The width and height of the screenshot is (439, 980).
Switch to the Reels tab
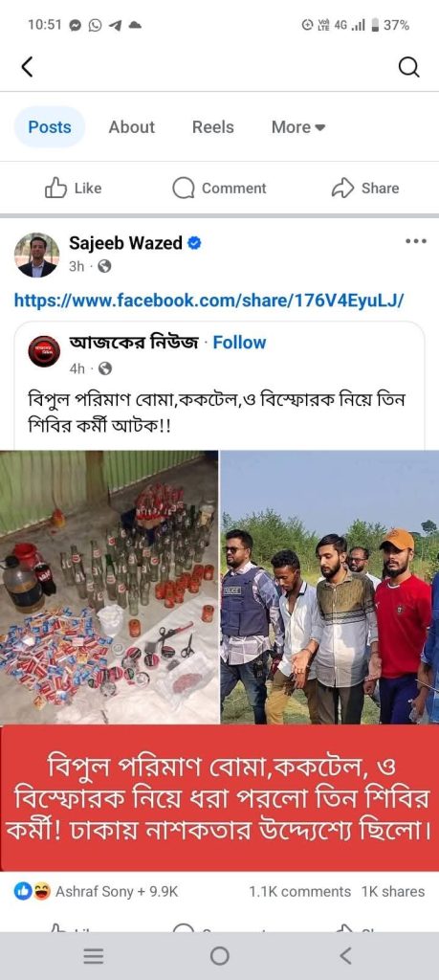tap(213, 127)
